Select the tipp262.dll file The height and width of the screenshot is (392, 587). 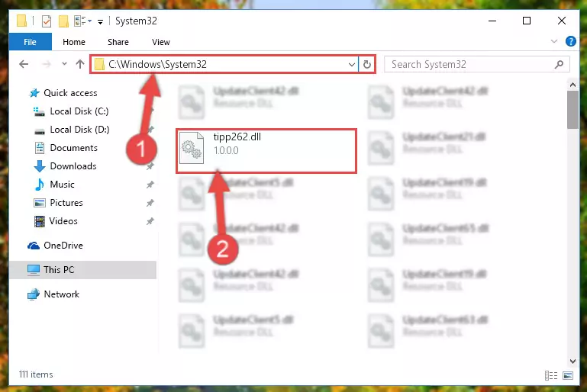click(x=266, y=151)
